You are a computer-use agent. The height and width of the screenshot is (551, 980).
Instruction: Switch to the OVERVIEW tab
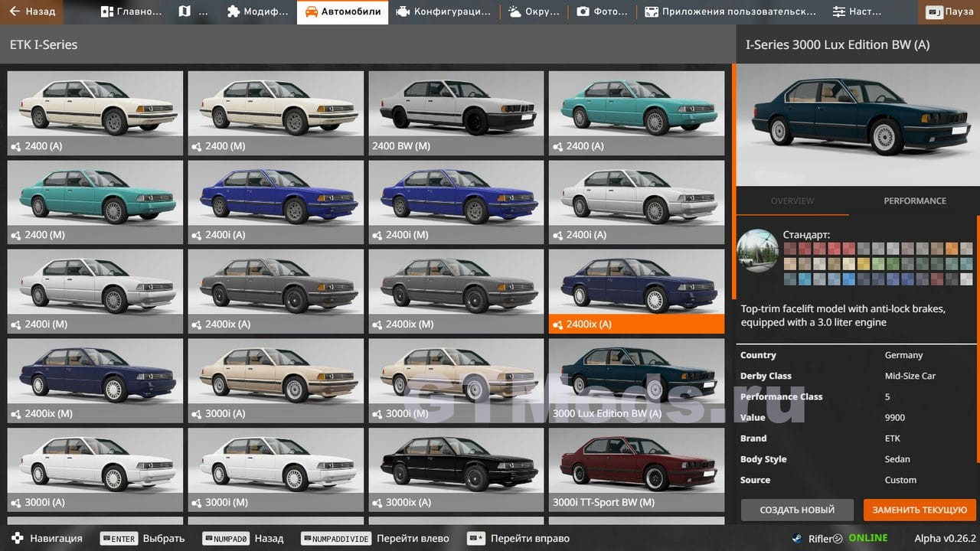(x=792, y=201)
